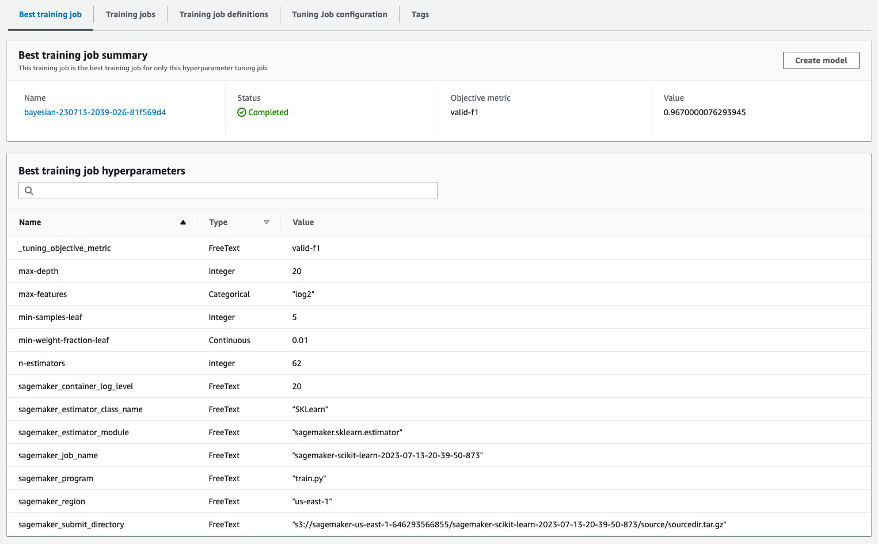Viewport: 879px width, 545px height.
Task: Click the green Completed status icon
Action: pos(242,112)
